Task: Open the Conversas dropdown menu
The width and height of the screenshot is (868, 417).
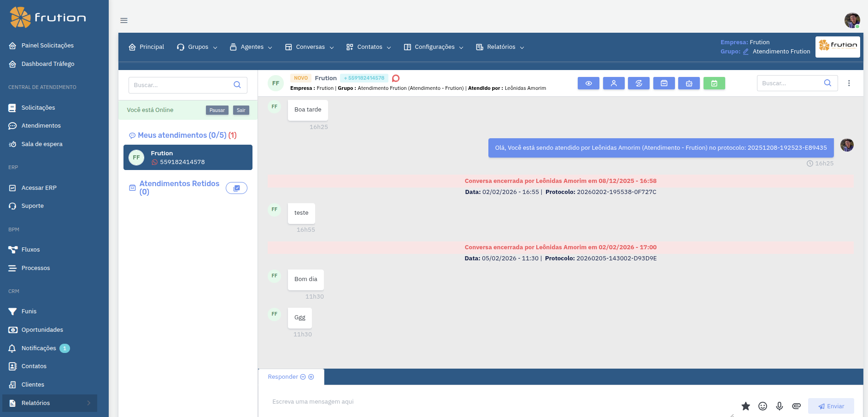Action: [x=309, y=47]
